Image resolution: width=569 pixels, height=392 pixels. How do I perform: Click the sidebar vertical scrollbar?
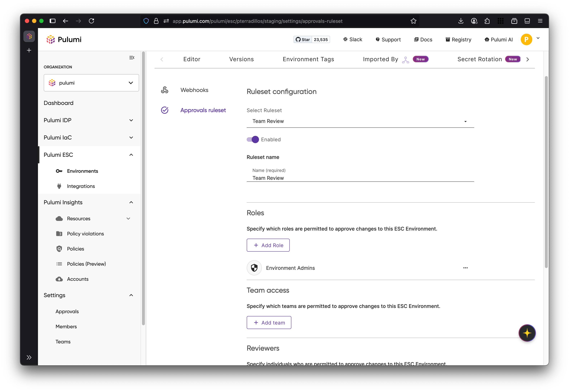point(143,188)
